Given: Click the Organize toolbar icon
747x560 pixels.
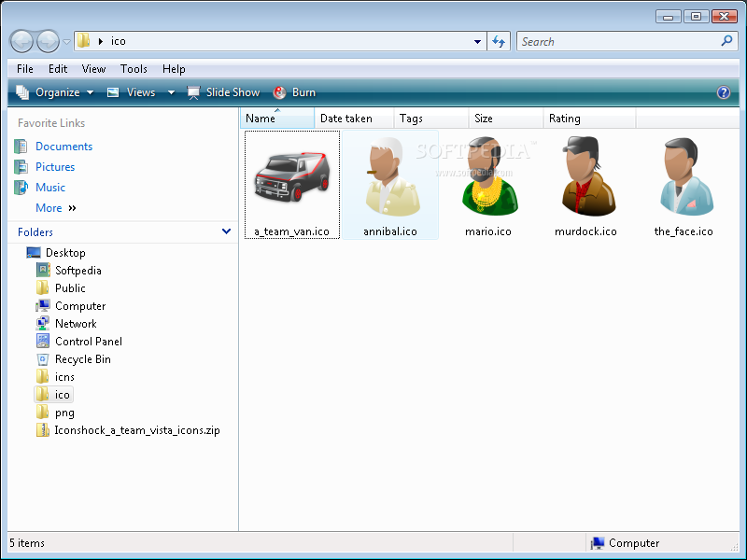Looking at the screenshot, I should coord(22,92).
